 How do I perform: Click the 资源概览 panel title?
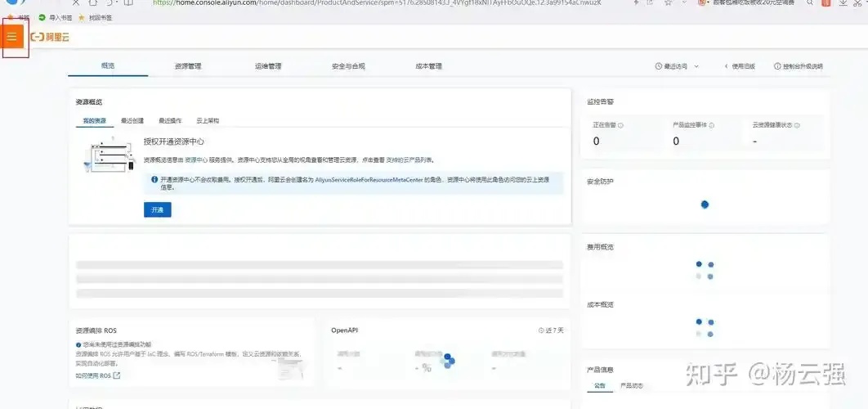89,102
